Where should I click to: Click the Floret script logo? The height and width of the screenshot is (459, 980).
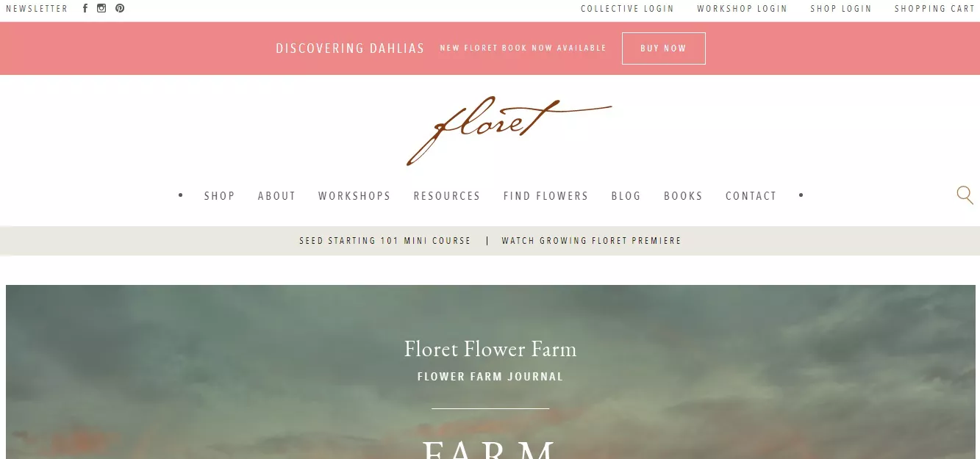[509, 130]
